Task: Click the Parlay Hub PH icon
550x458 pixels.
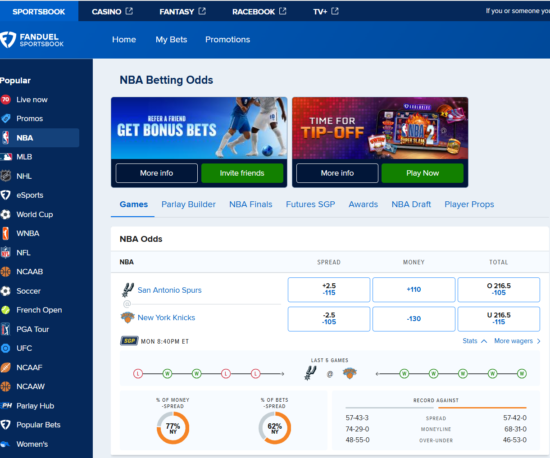Action: click(6, 406)
